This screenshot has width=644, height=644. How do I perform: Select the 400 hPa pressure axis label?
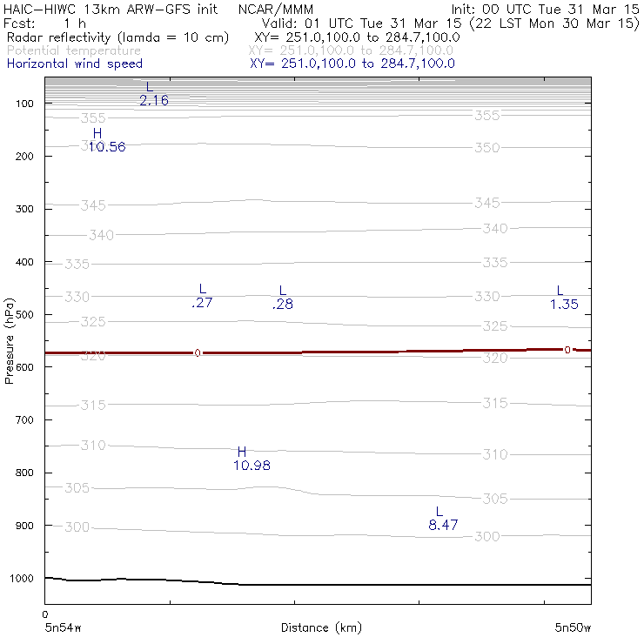(24, 262)
